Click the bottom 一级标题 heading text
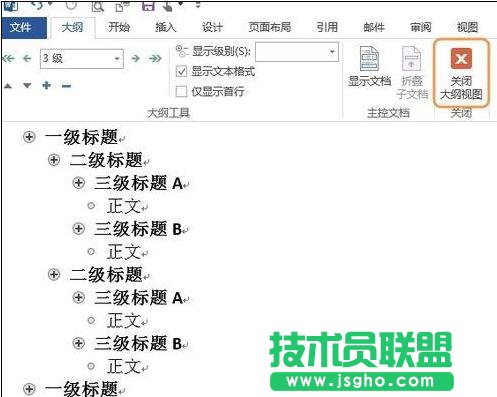 (x=82, y=389)
